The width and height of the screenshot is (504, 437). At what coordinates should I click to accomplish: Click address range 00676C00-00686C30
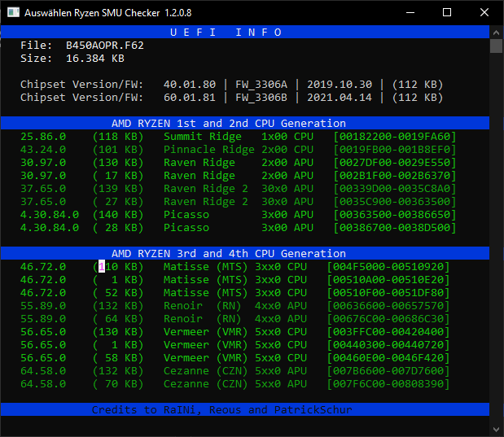click(x=388, y=319)
